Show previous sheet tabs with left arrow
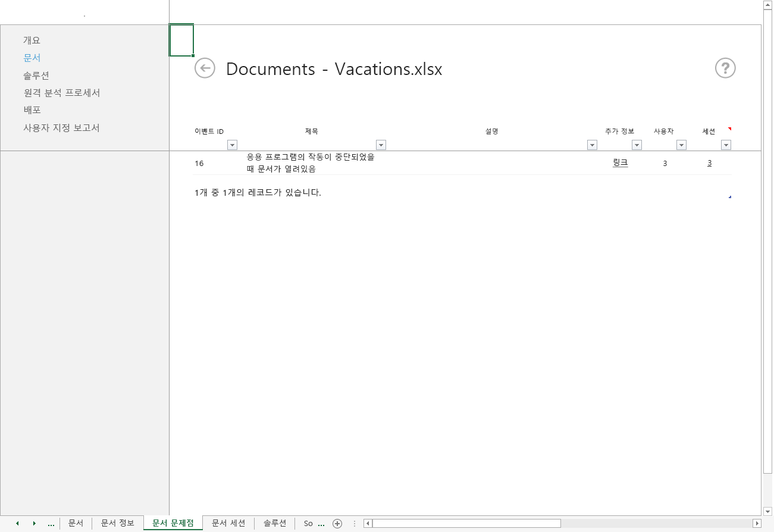Viewport: 774px width, 532px height. coord(17,524)
